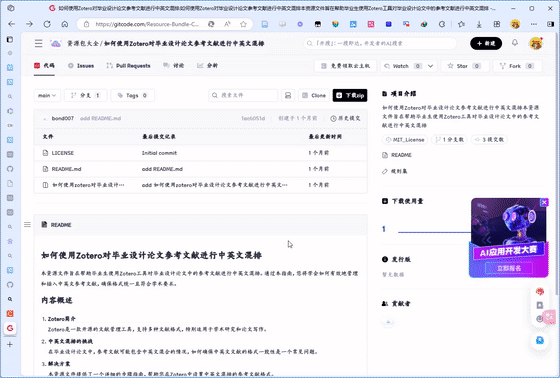Open the 如何使用zotero对毕业设计 file entry

pos(88,185)
